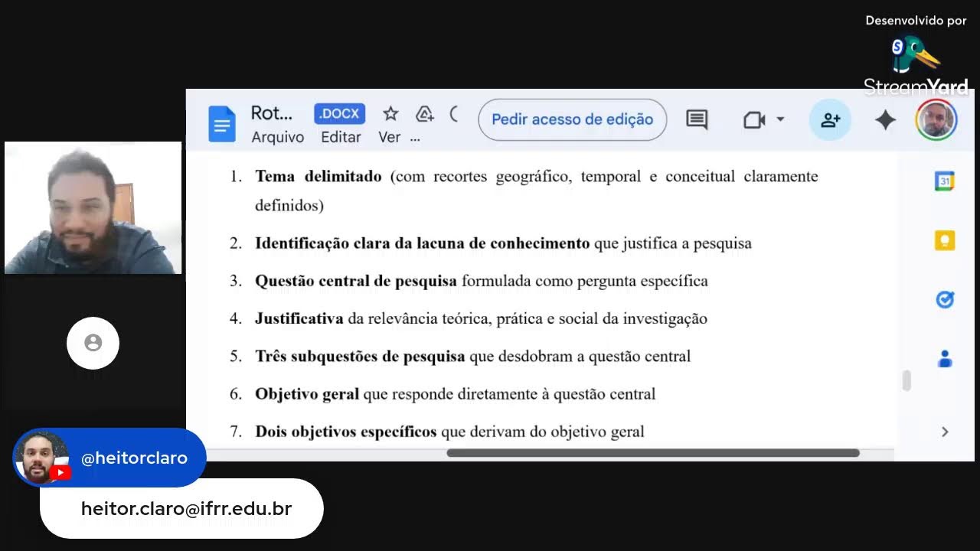Click Pedir acesso de edição button
The width and height of the screenshot is (980, 551).
(x=572, y=119)
